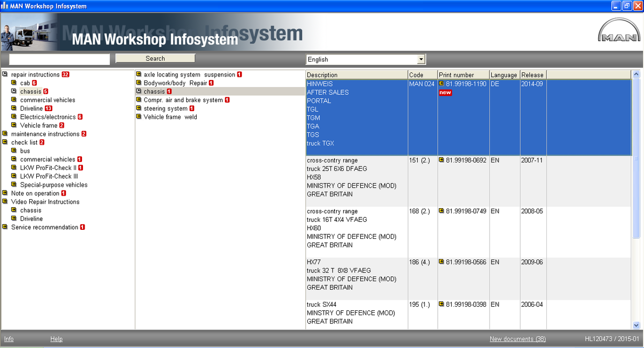Open the English language dropdown
Screen dimensions: 644x348
point(421,59)
